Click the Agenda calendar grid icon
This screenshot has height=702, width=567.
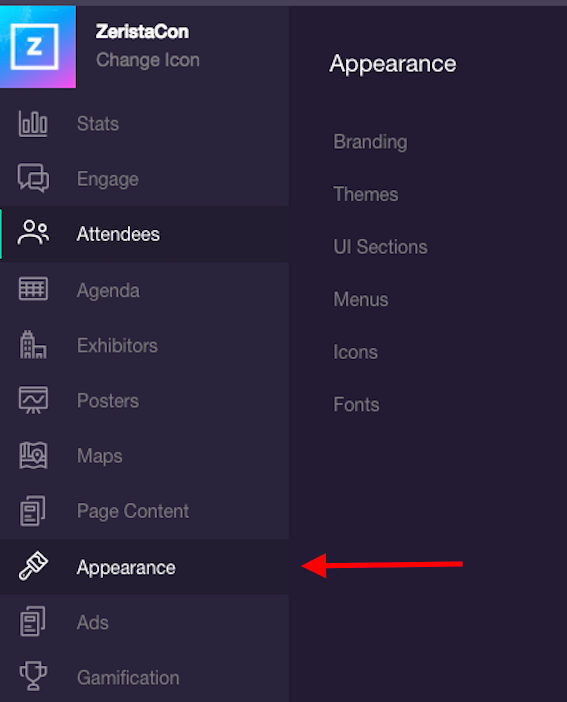(x=33, y=289)
